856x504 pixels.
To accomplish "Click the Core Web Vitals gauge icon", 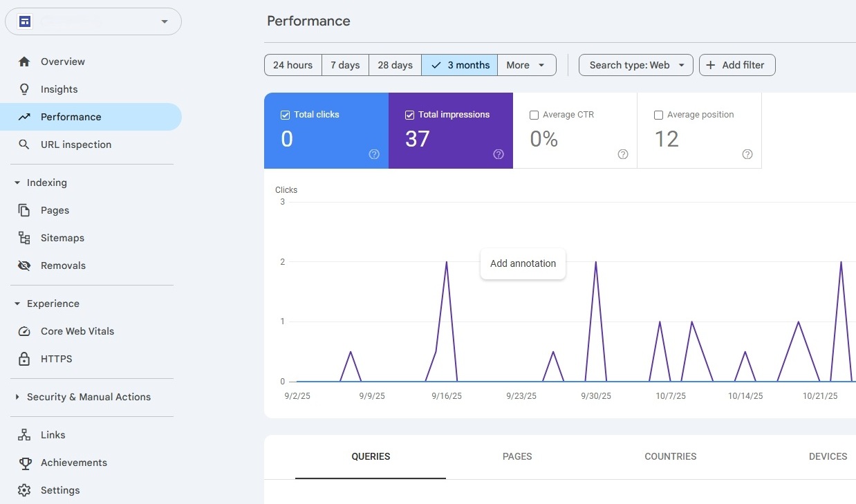I will pyautogui.click(x=24, y=331).
